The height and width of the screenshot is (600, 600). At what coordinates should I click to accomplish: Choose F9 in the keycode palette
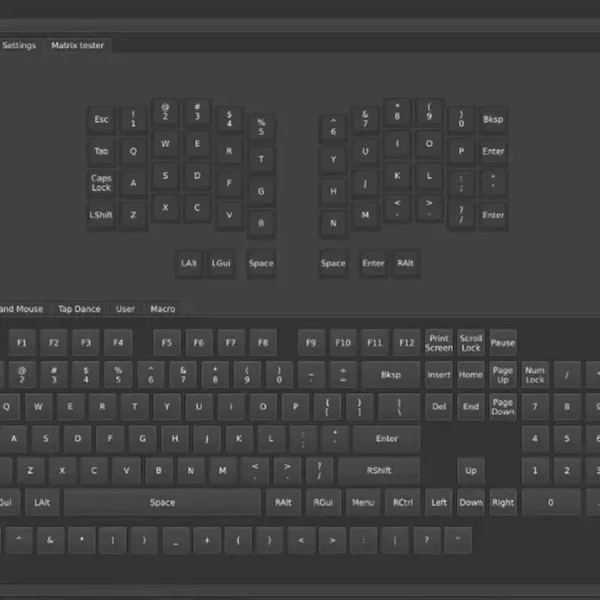click(311, 342)
